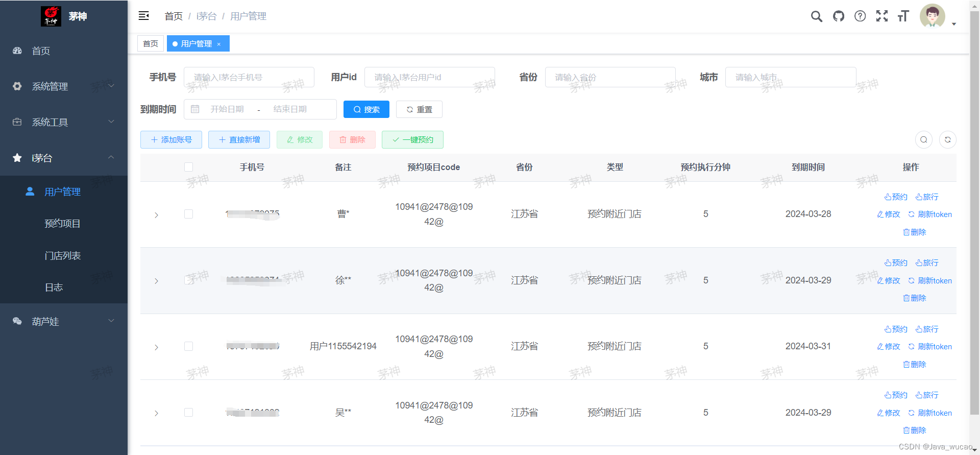The height and width of the screenshot is (455, 980).
Task: Click 修改 for the 吴** row
Action: [889, 413]
